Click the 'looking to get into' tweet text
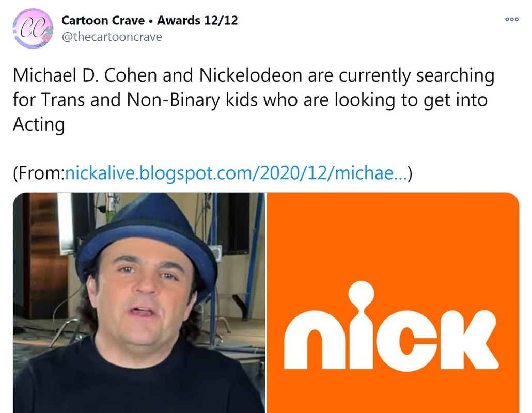 (411, 100)
